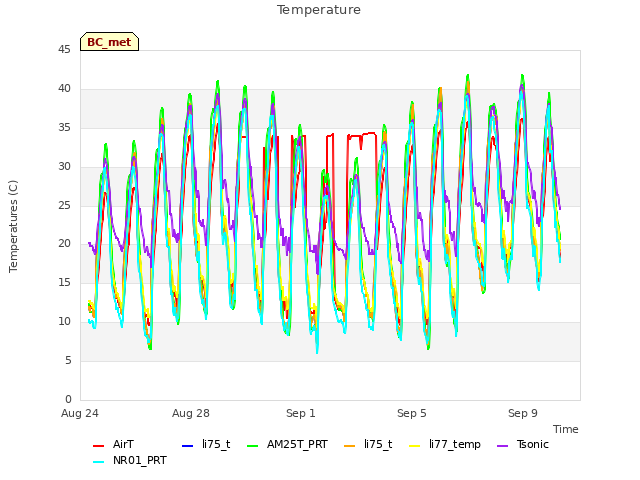Click the 35 y-axis value
Viewport: 640px width, 480px height.
64,128
